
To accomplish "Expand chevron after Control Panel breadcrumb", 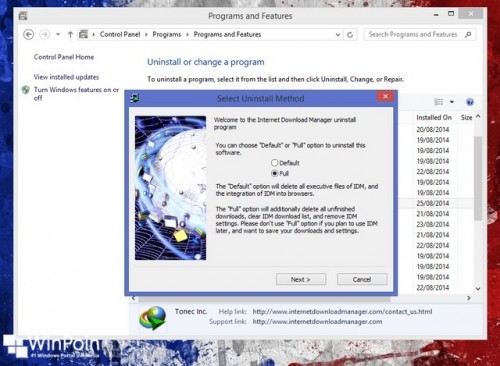I will point(146,35).
